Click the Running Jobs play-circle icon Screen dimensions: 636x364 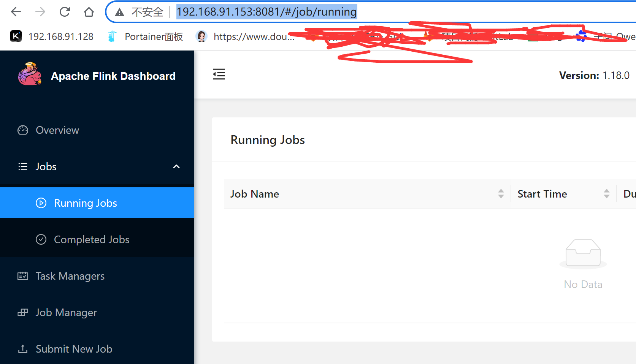[41, 203]
